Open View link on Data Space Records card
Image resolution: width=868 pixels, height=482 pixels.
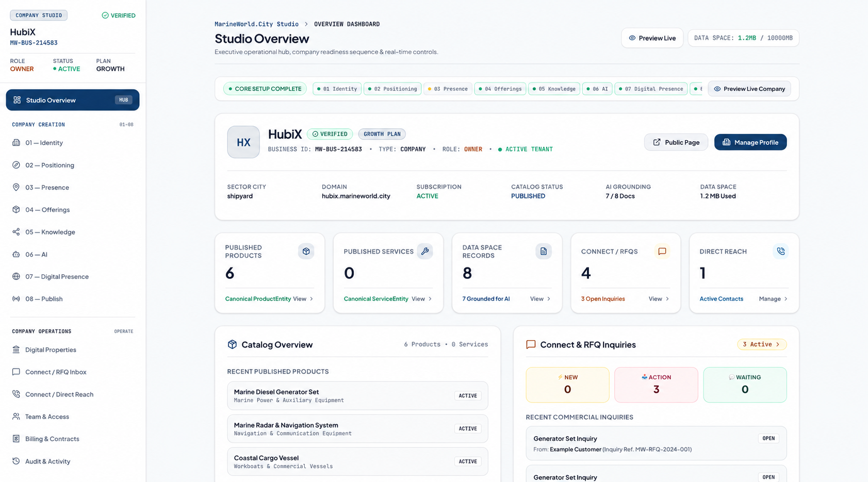click(541, 299)
